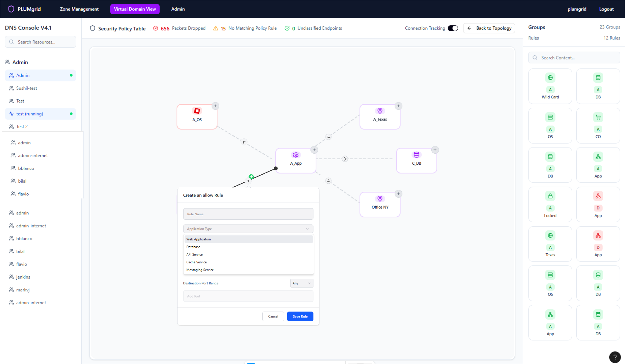Toggle the Connection Tracking switch
This screenshot has height=364, width=625.
tap(452, 28)
